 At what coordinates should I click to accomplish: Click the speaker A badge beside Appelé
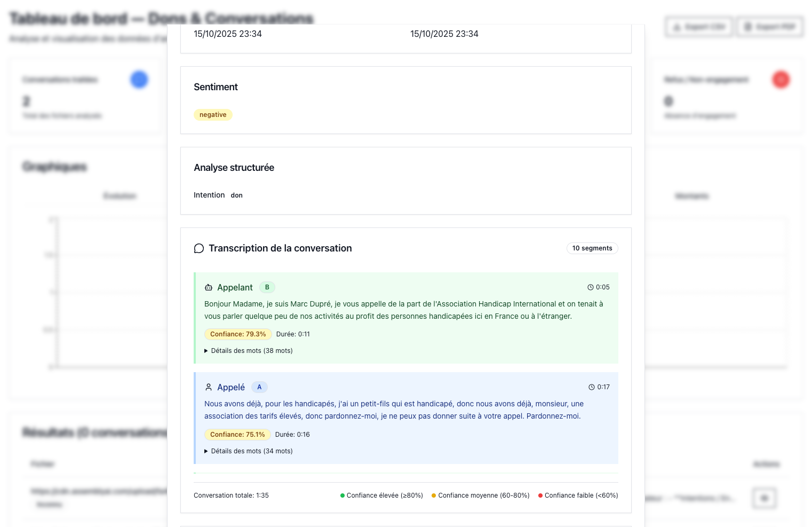[259, 387]
